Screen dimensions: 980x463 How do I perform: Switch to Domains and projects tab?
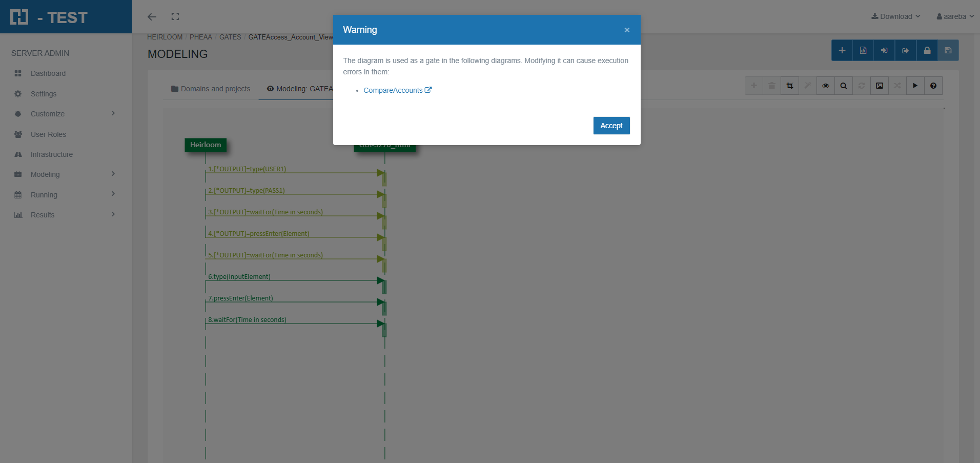click(x=211, y=89)
